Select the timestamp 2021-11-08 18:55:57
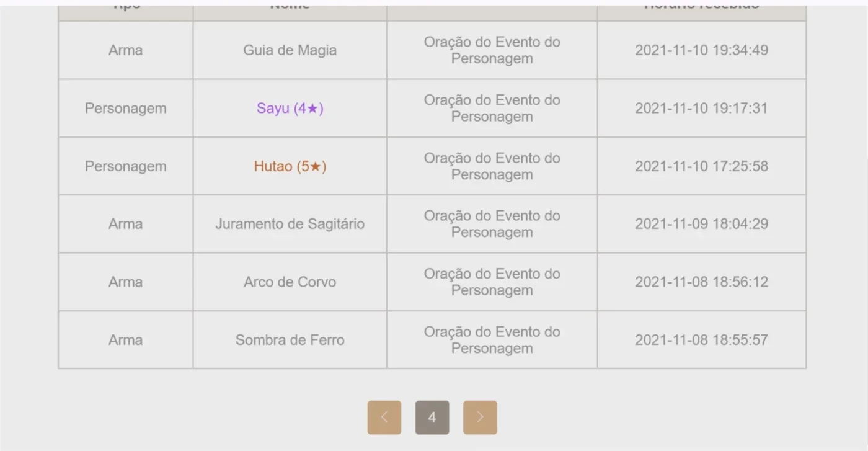Image resolution: width=868 pixels, height=451 pixels. [701, 340]
